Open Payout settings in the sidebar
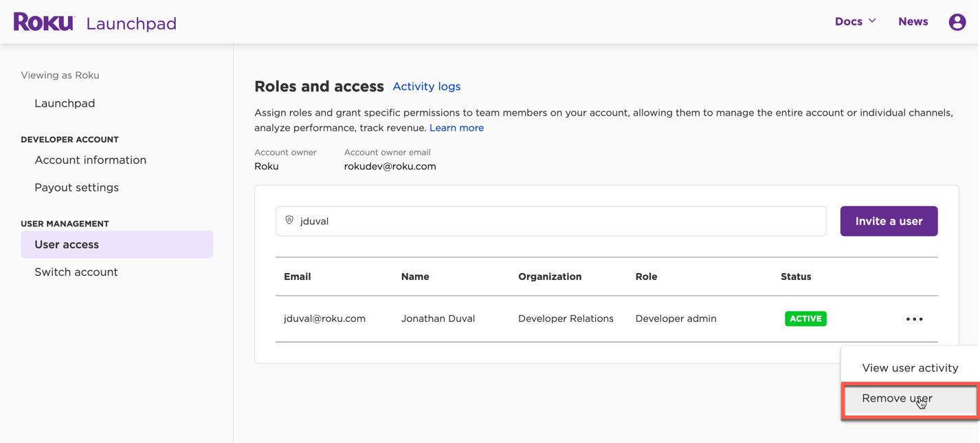The image size is (980, 443). pos(76,187)
